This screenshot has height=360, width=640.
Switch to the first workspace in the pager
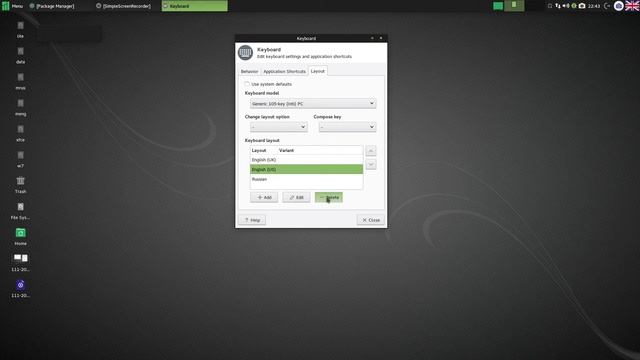pyautogui.click(x=498, y=6)
